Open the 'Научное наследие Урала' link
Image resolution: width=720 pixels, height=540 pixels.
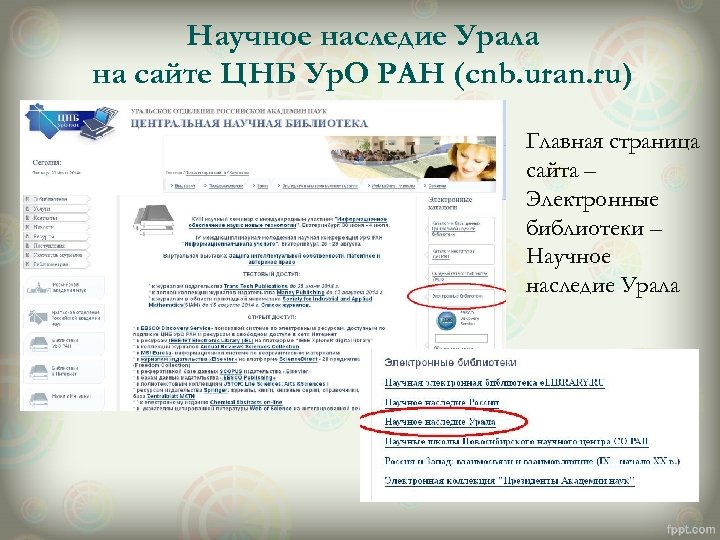point(440,422)
